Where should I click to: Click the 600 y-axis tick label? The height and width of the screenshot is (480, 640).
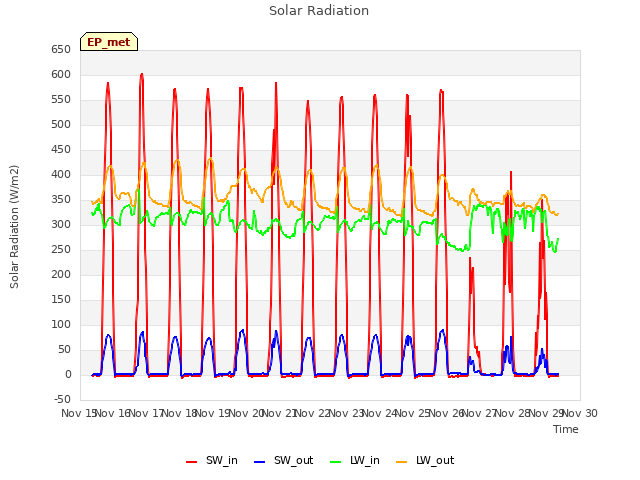61,75
